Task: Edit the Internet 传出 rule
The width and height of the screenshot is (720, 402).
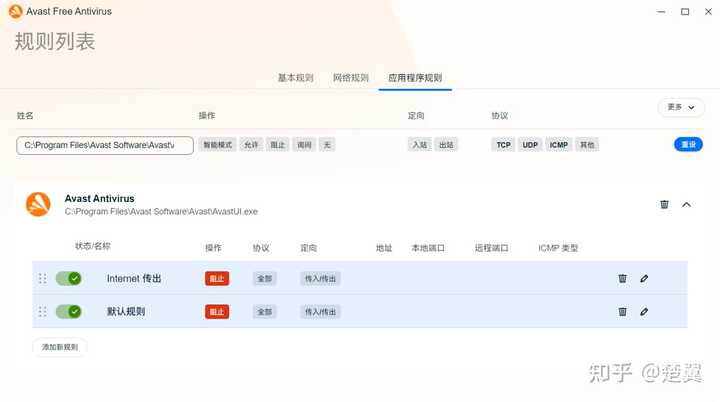Action: coord(644,278)
